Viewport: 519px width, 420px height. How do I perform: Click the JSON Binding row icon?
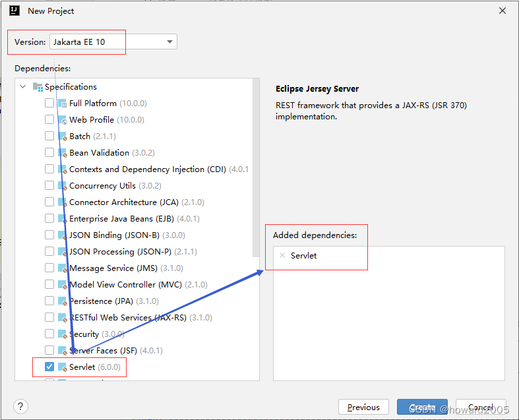pos(63,235)
